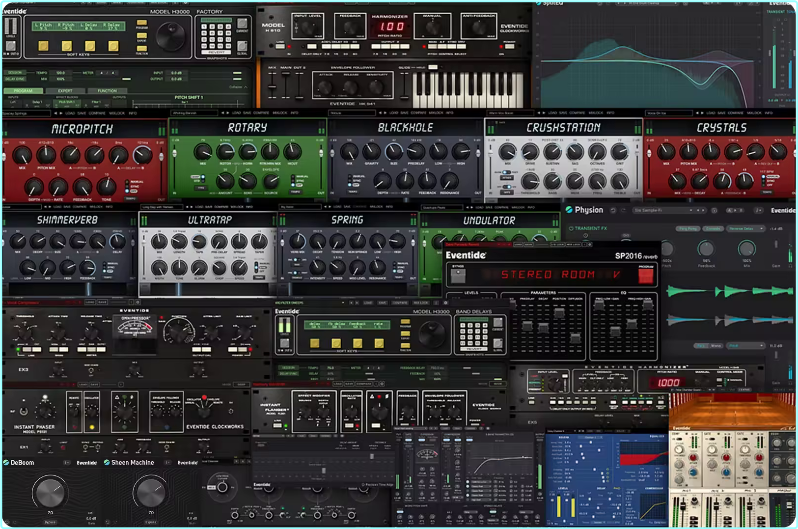
Task: Switch to H3000 Factory Function tab
Action: click(x=107, y=91)
